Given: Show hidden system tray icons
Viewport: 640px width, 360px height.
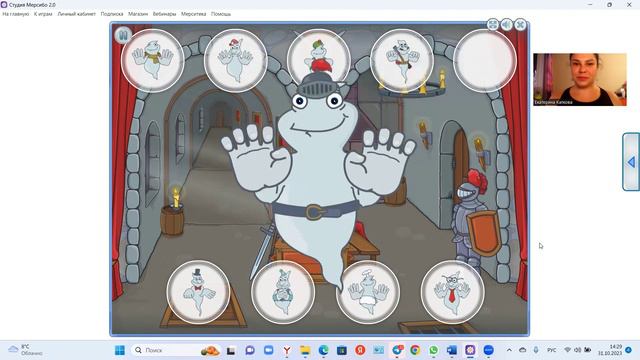Looking at the screenshot, I should point(509,350).
